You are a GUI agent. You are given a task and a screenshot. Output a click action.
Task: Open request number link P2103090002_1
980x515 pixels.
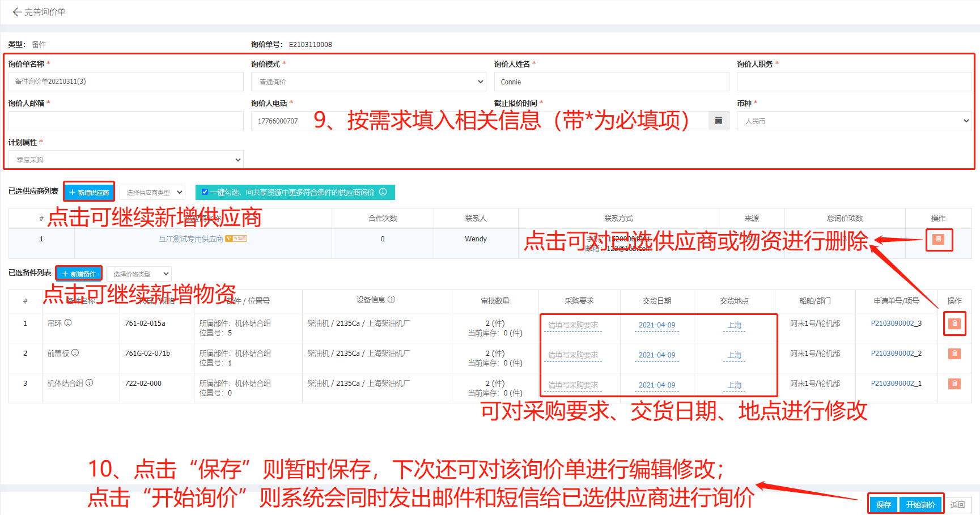[x=896, y=384]
